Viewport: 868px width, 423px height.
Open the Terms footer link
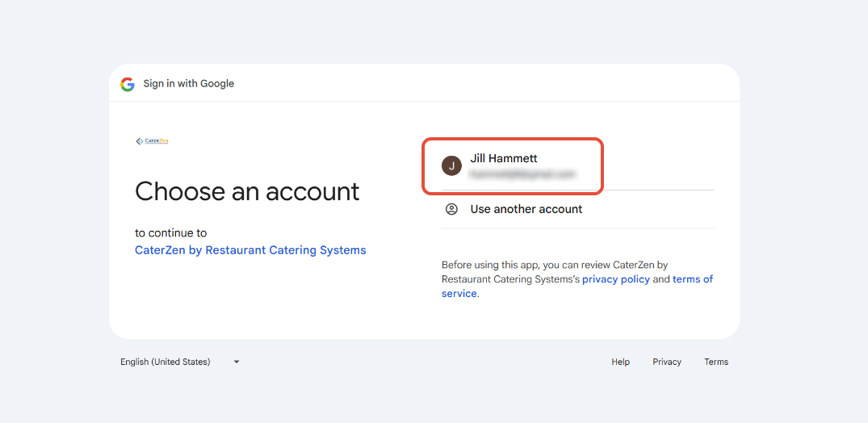[716, 362]
